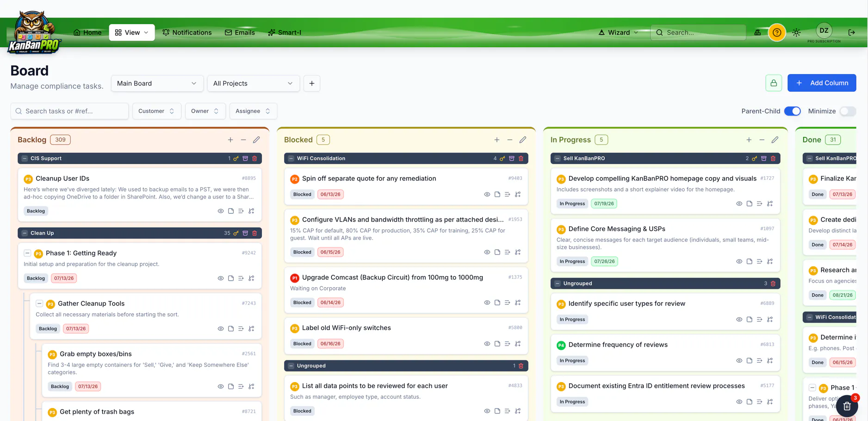Collapse Gather Cleanup Tools subtasks
The image size is (868, 421).
tap(39, 303)
